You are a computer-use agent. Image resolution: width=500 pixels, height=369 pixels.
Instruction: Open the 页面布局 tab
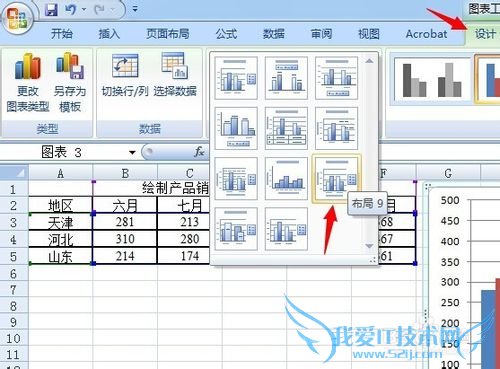(168, 34)
